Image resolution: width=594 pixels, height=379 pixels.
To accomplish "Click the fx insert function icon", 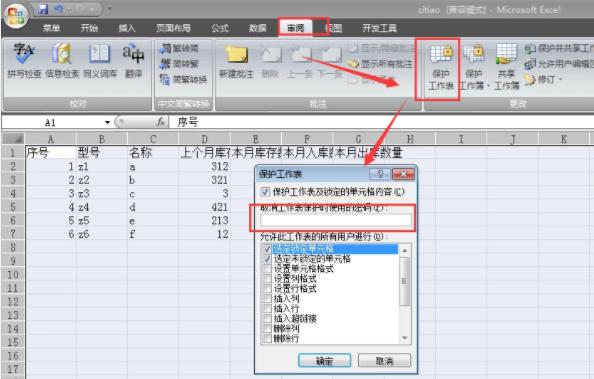I will tap(161, 122).
